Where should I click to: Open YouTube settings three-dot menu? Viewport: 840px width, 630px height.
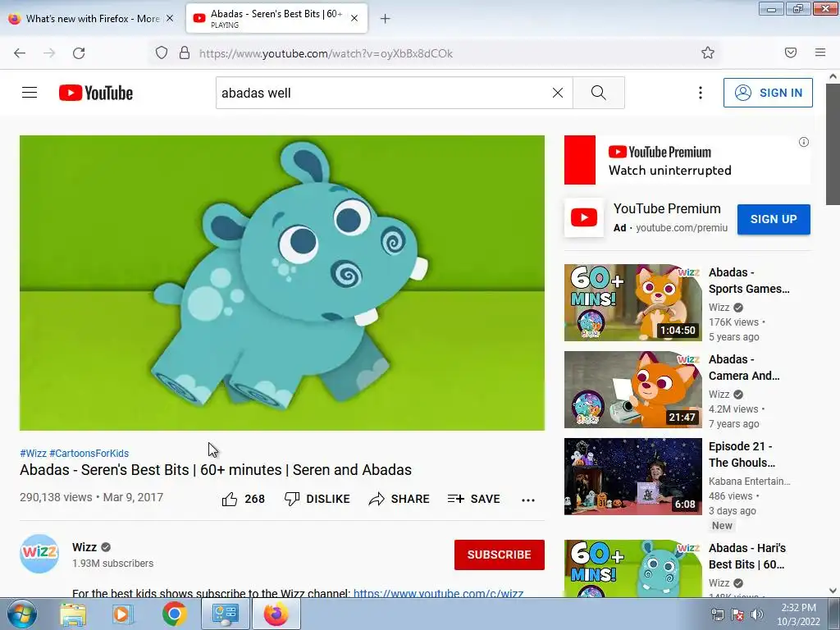pos(701,93)
